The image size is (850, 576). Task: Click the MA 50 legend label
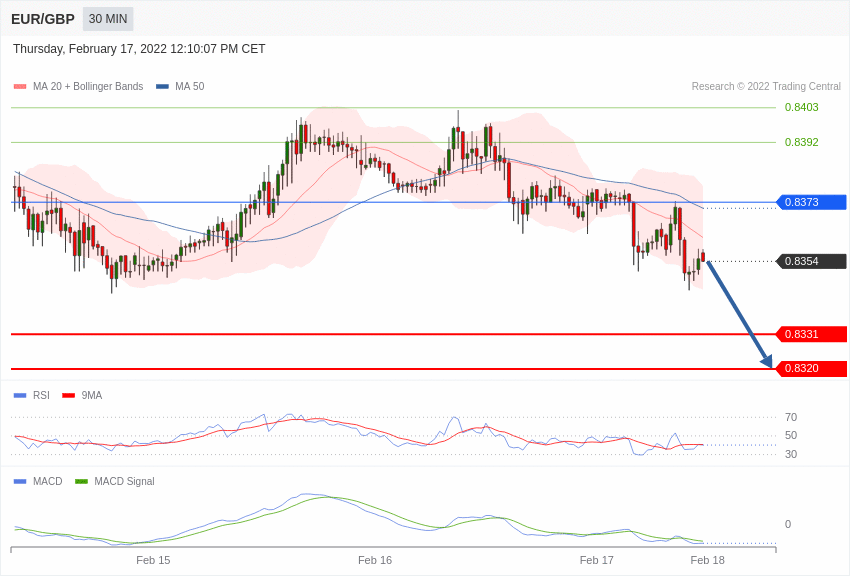point(190,86)
